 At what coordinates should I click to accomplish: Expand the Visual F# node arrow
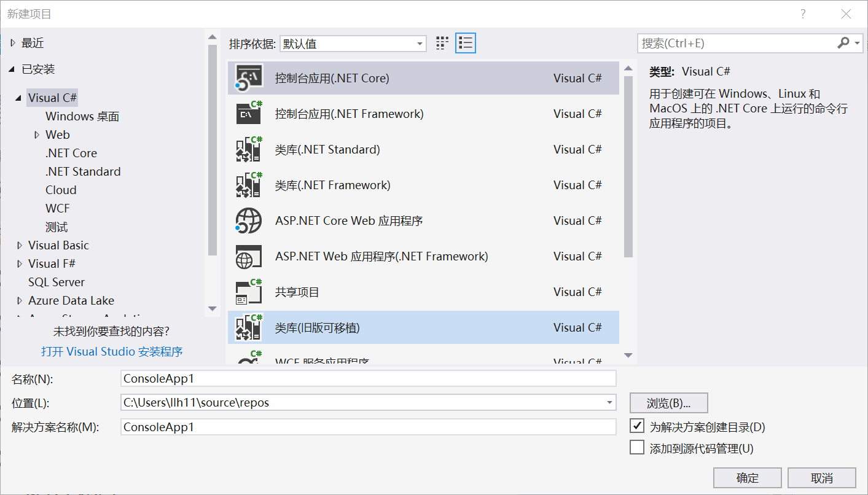click(20, 263)
